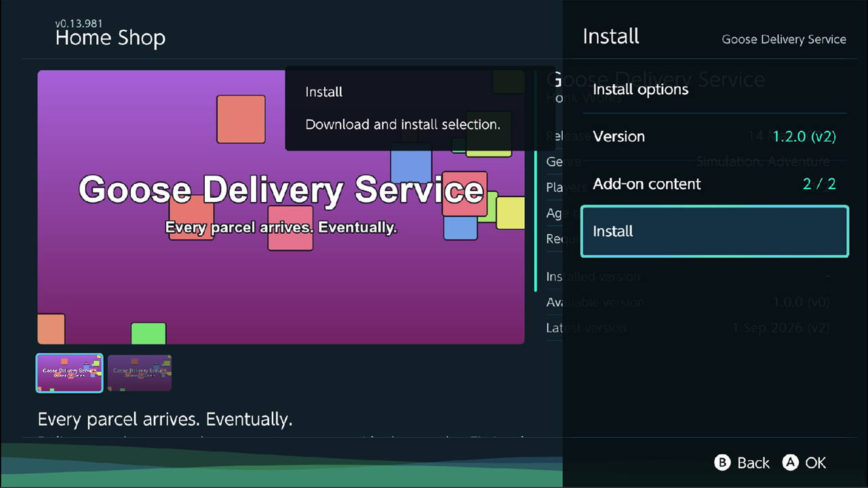Open the Add-on content option showing 2 / 2

click(715, 184)
